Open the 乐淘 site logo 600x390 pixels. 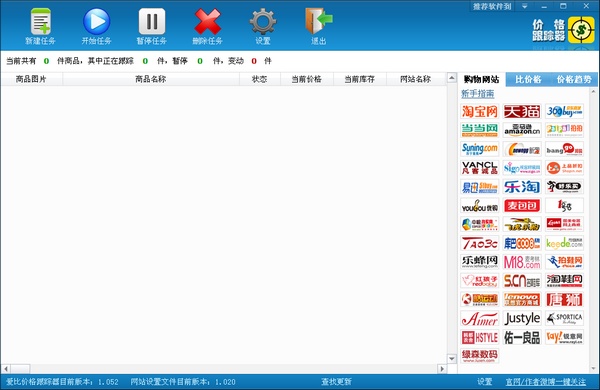tap(522, 187)
